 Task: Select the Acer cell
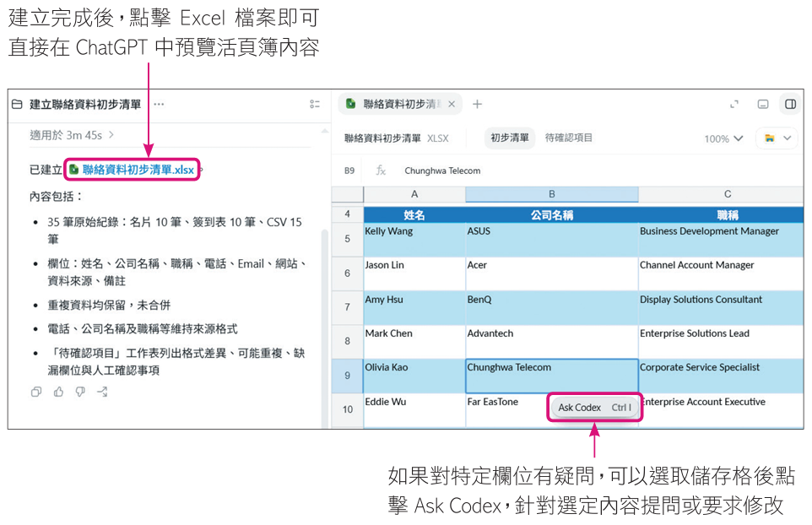(552, 273)
